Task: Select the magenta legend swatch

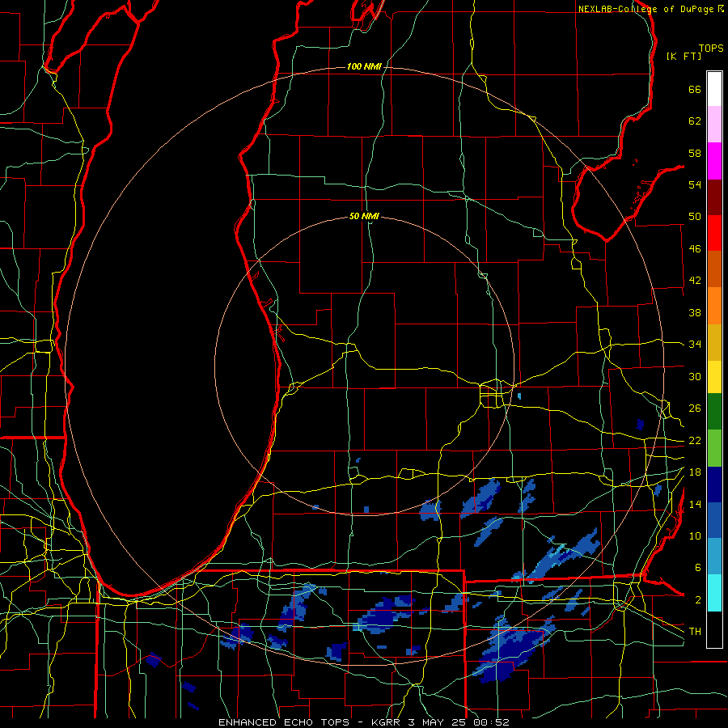Action: click(x=714, y=161)
